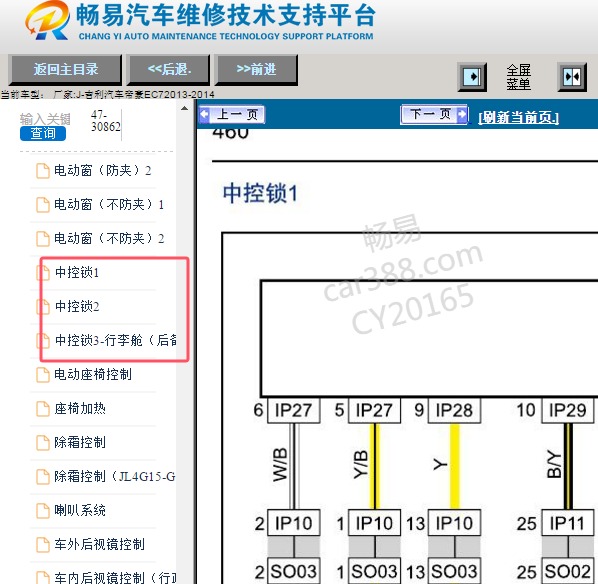Click the document icon beside 除霜控制（JL4G15-G
This screenshot has width=598, height=584.
click(x=43, y=477)
